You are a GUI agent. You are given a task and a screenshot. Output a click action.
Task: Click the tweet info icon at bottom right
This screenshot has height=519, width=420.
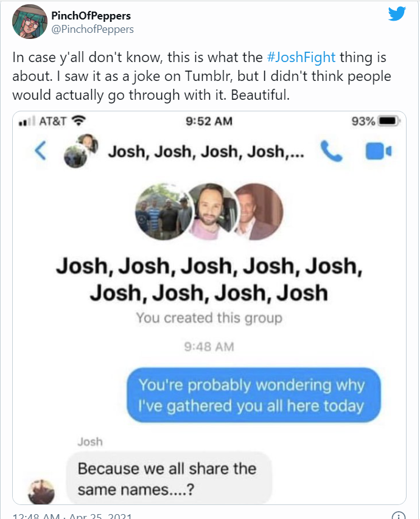(399, 516)
